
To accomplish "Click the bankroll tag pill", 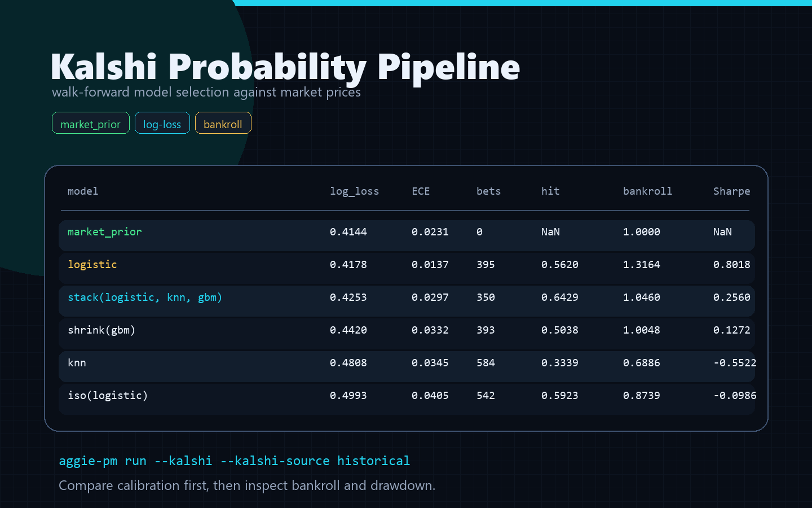I will (223, 123).
